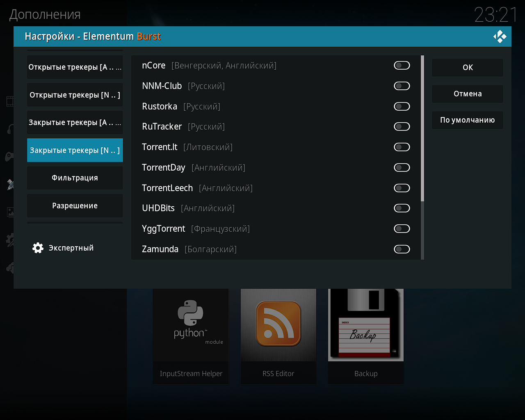Open the Фильтрация settings category
525x420 pixels.
click(75, 178)
